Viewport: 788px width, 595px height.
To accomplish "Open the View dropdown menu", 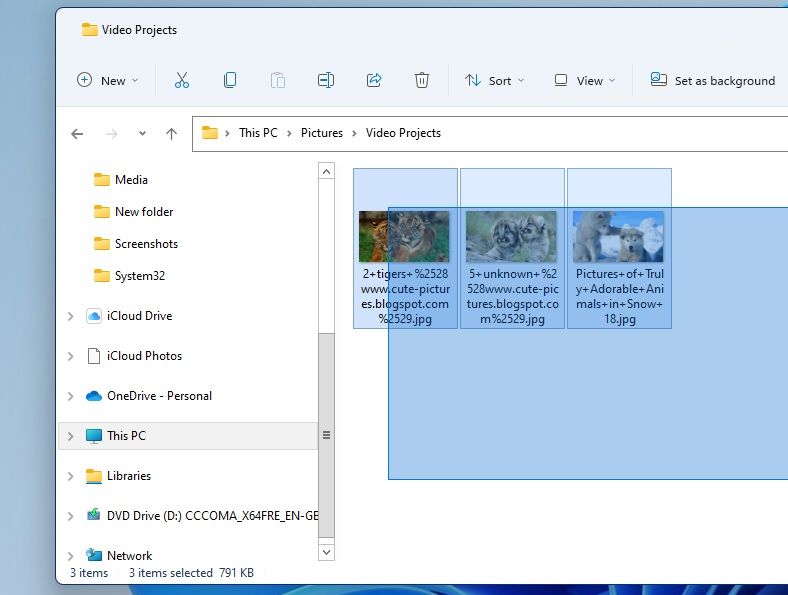I will click(585, 81).
